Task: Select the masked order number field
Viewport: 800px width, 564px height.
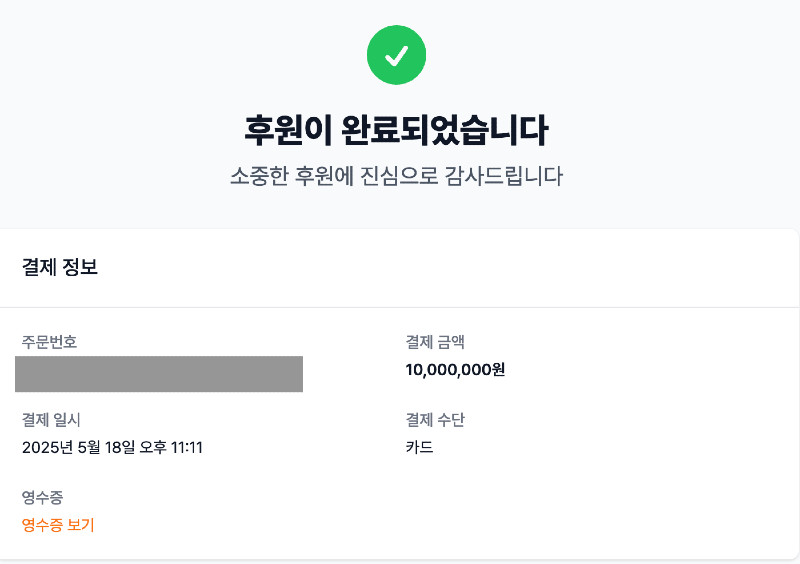Action: (x=159, y=374)
